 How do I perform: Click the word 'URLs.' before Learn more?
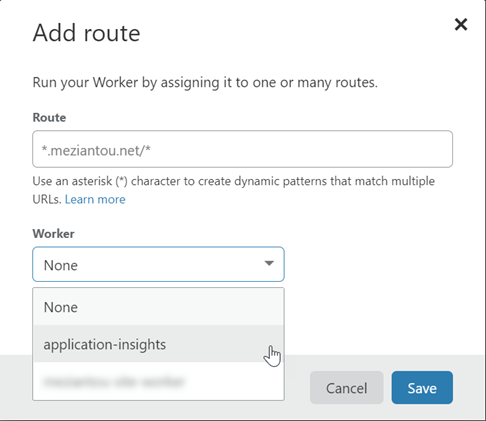(47, 199)
